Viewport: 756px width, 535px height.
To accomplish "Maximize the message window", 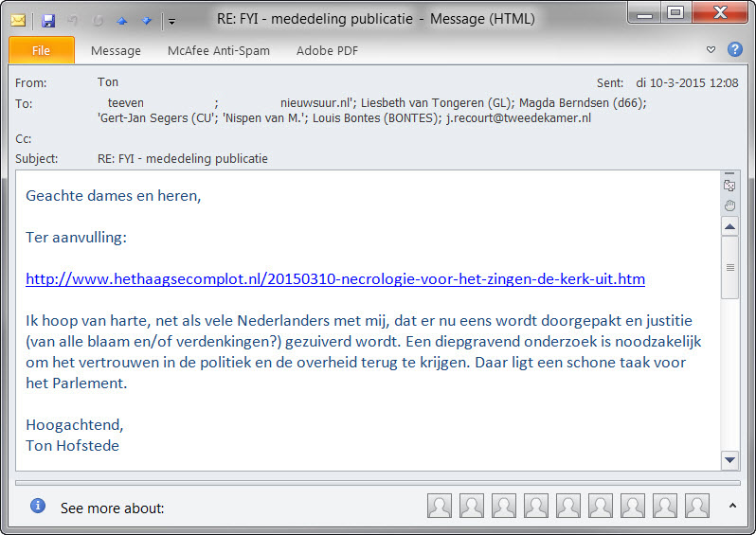I will pos(675,12).
